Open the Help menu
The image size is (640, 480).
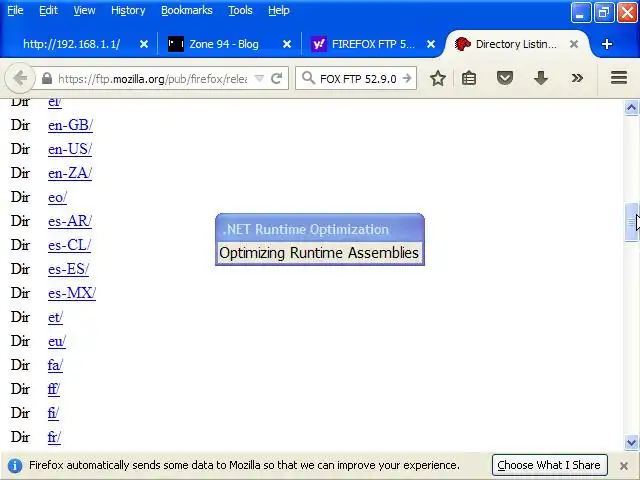pos(279,10)
